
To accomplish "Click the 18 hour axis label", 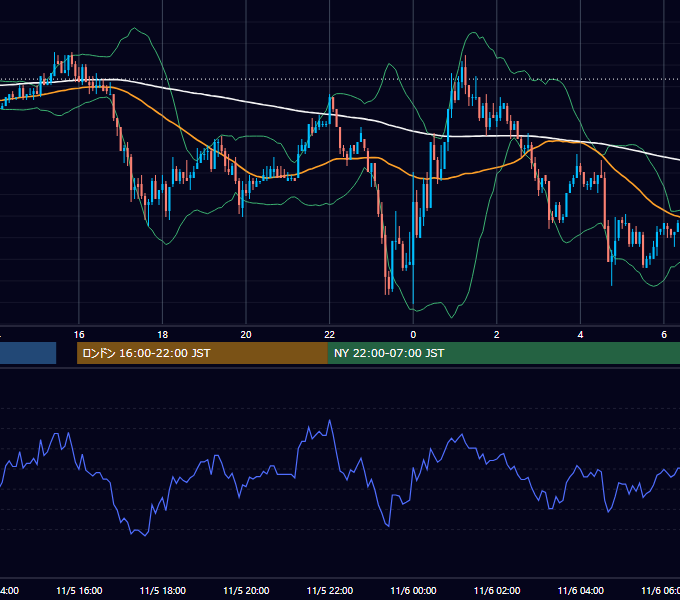I will coord(163,335).
